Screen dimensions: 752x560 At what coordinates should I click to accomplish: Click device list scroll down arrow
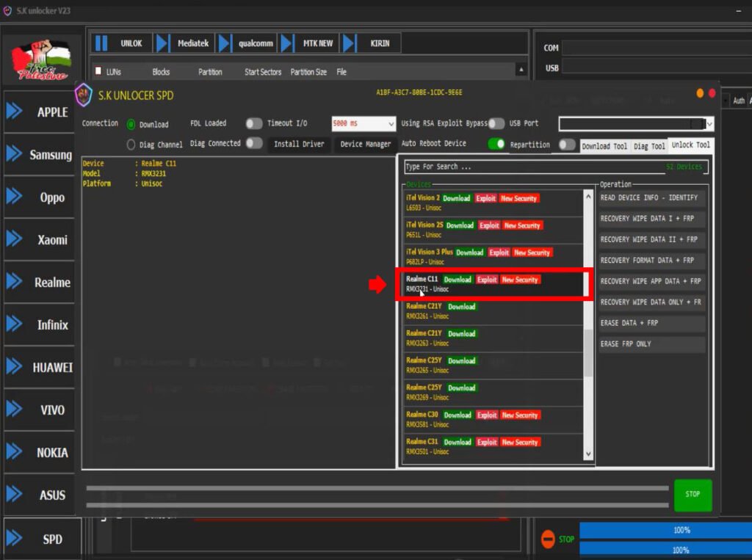pyautogui.click(x=588, y=454)
